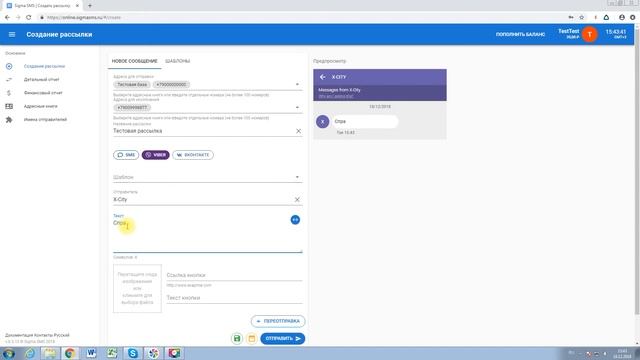Click the link under Messages from X-City
640x360 pixels.
point(336,96)
